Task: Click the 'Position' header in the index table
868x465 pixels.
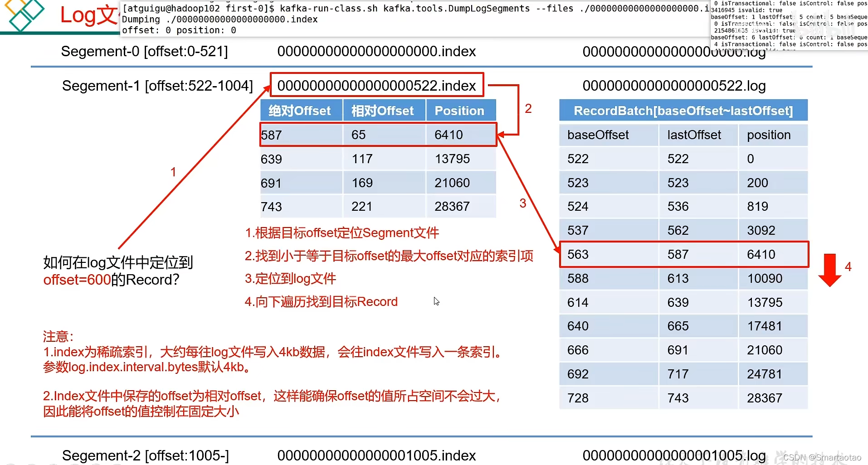Action: point(460,111)
